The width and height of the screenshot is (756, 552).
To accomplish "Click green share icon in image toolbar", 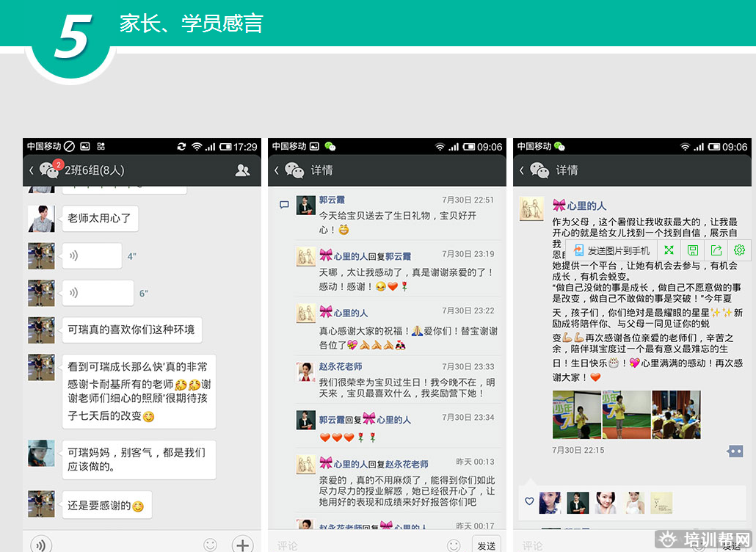I will (x=716, y=250).
